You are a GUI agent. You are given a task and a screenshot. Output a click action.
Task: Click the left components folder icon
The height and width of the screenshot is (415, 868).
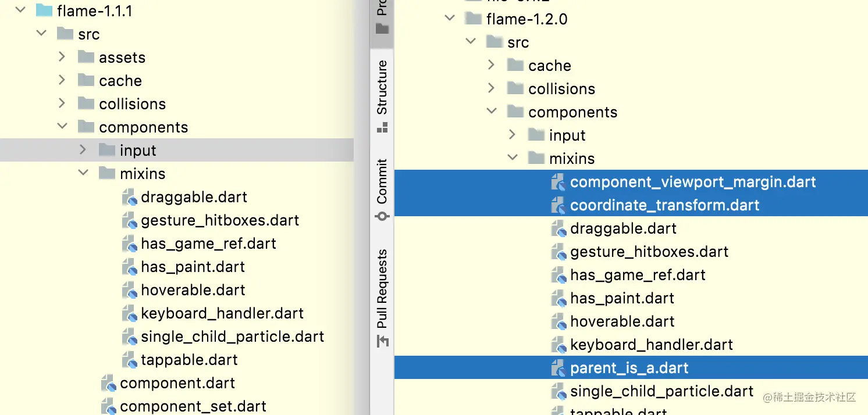86,127
